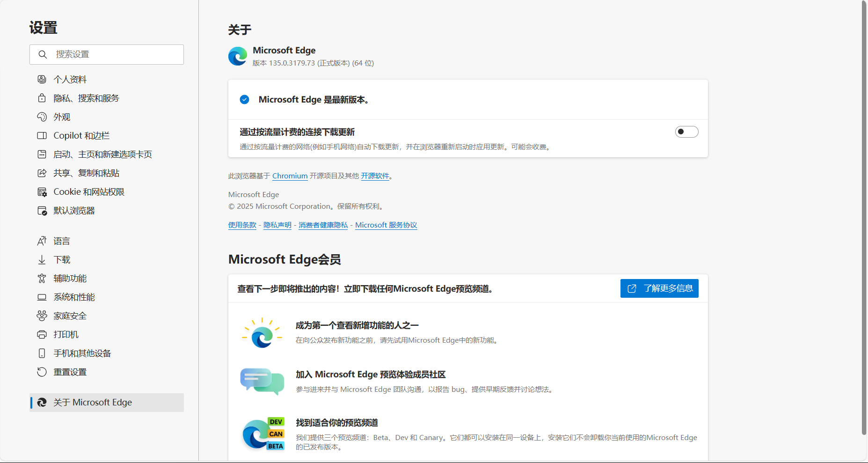868x463 pixels.
Task: Click the © 2025 Microsoft Corporation copyright text
Action: pyautogui.click(x=307, y=206)
